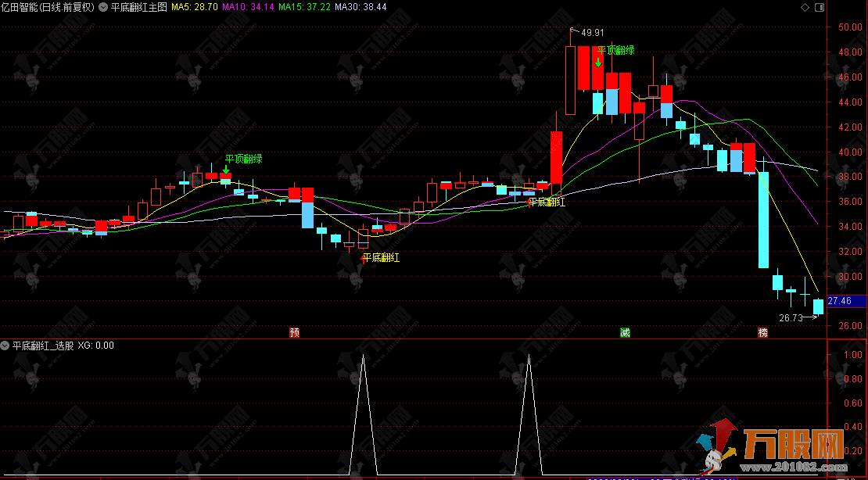Click the red 榜 event marker
Viewport: 868px width, 480px height.
coord(762,332)
